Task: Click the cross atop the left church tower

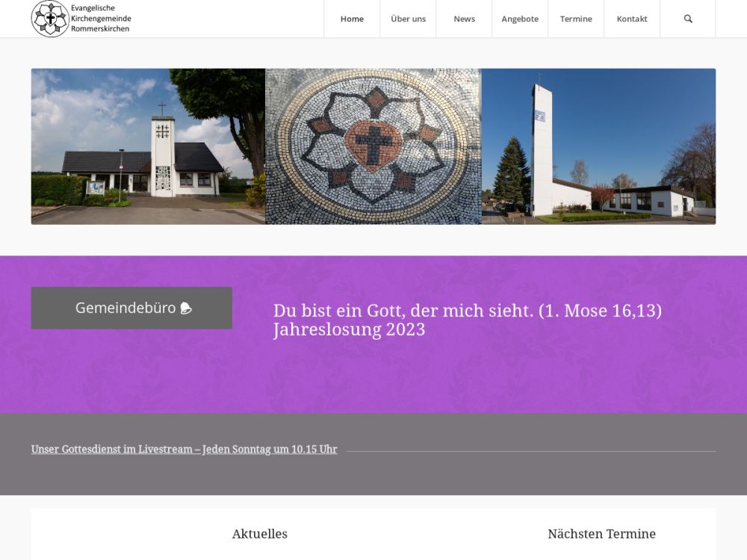Action: coord(162,108)
